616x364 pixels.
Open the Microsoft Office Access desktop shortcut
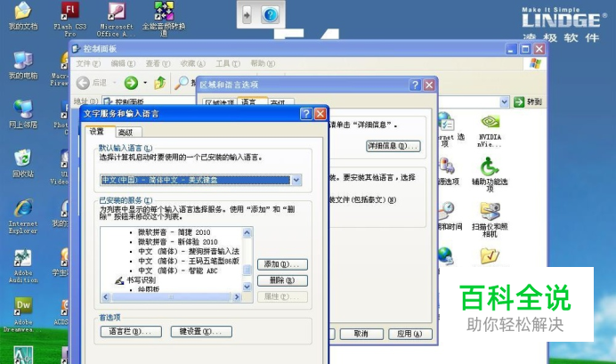point(117,19)
